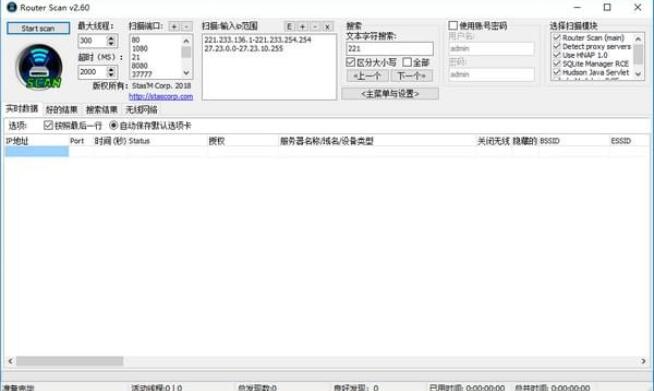Toggle the case sensitive search checkbox
The width and height of the screenshot is (654, 391).
point(351,62)
